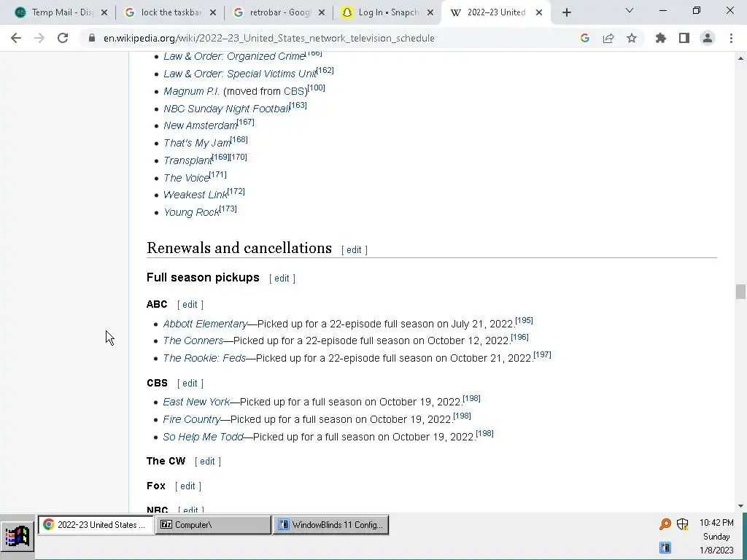Open The Voice link

[186, 178]
